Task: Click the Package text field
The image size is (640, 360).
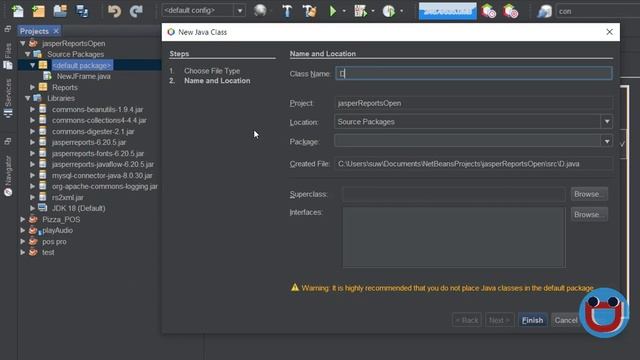Action: coord(467,141)
